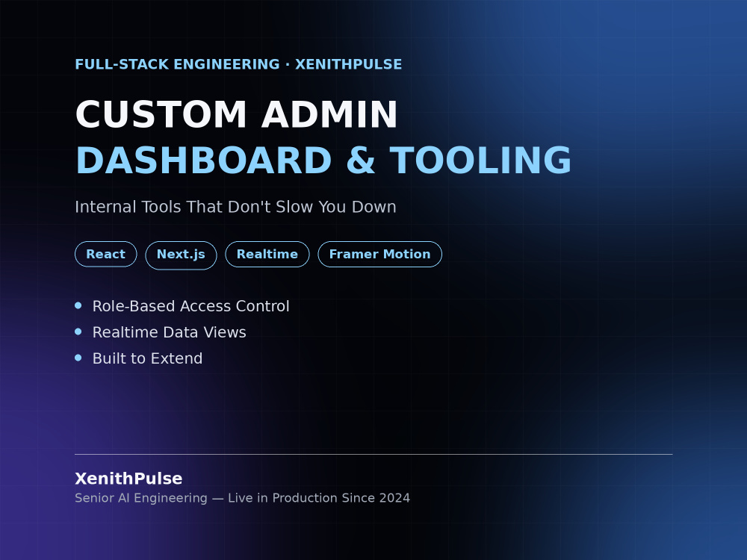Click the 'CUSTOM ADMIN' title line

point(236,114)
